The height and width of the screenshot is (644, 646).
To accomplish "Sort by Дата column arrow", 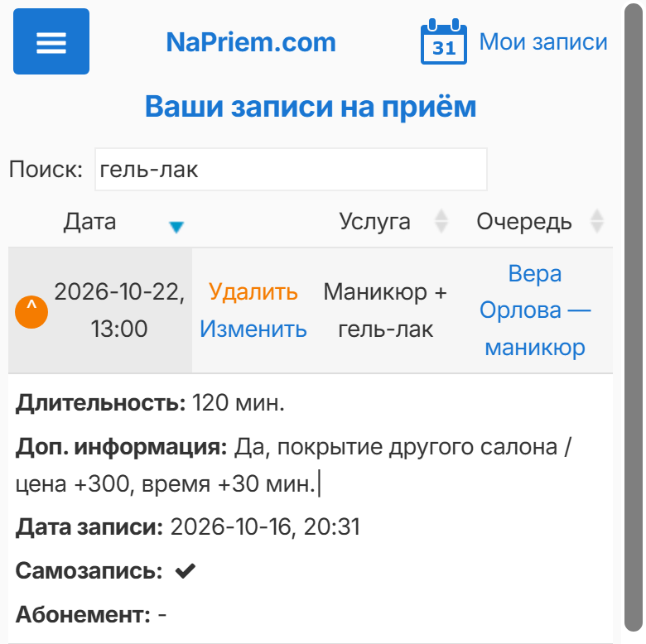I will [x=176, y=227].
